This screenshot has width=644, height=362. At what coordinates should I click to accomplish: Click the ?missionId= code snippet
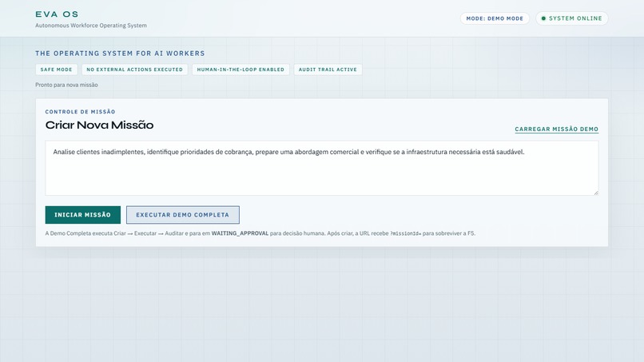point(405,233)
